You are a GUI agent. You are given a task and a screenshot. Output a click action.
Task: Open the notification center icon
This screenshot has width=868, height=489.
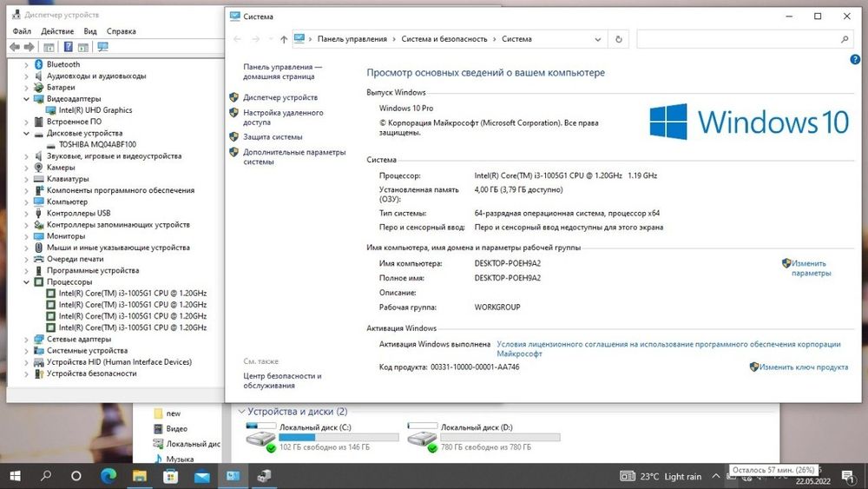(x=847, y=476)
